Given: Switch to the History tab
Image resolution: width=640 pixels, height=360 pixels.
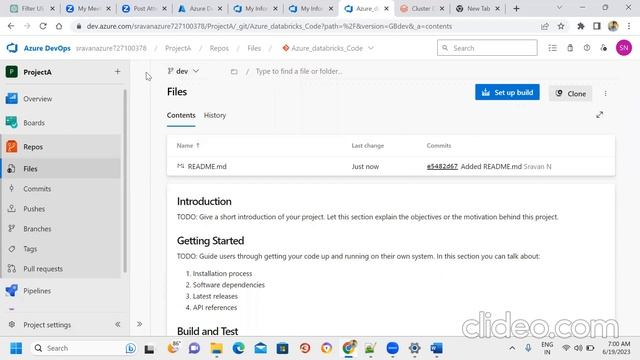Looking at the screenshot, I should pos(215,116).
